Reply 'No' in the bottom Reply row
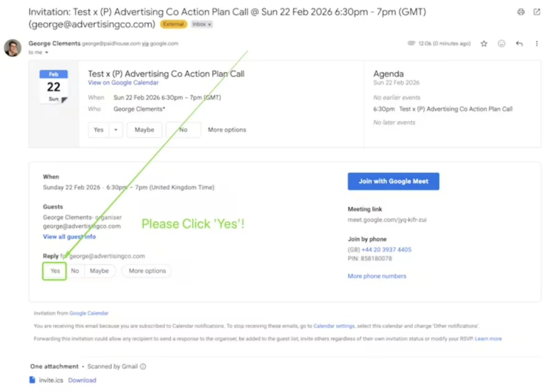 (75, 271)
